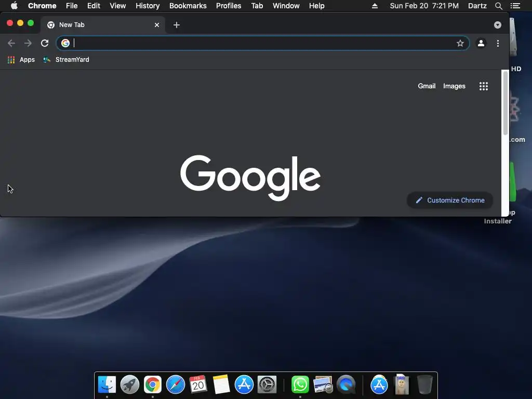Viewport: 532px width, 399px height.
Task: Open the View menu
Action: coord(118,6)
